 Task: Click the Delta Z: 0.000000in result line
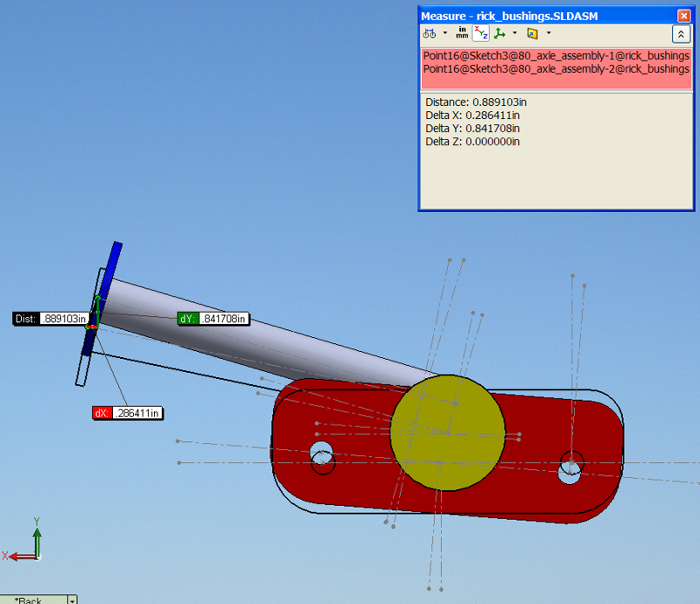point(472,142)
